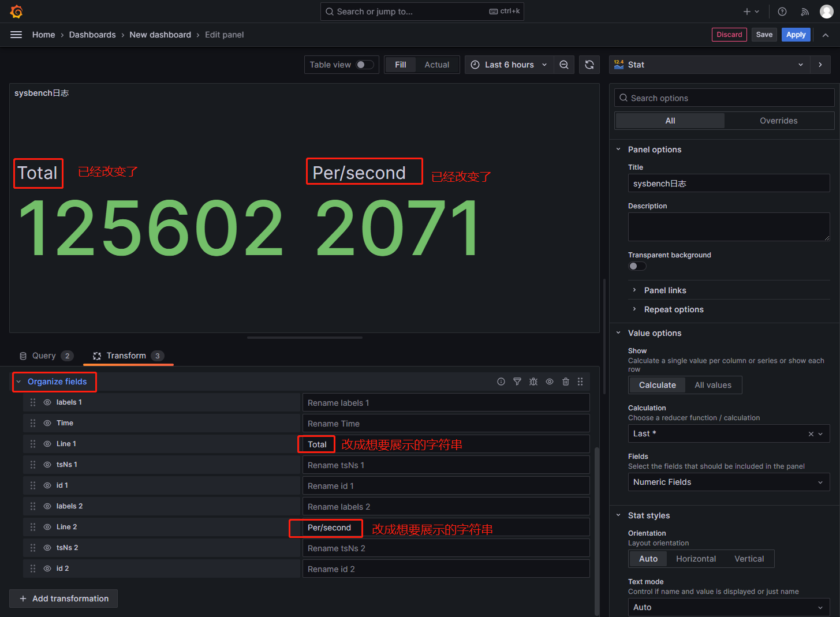This screenshot has width=840, height=617.
Task: Clear the Last * calculation value
Action: [x=811, y=434]
